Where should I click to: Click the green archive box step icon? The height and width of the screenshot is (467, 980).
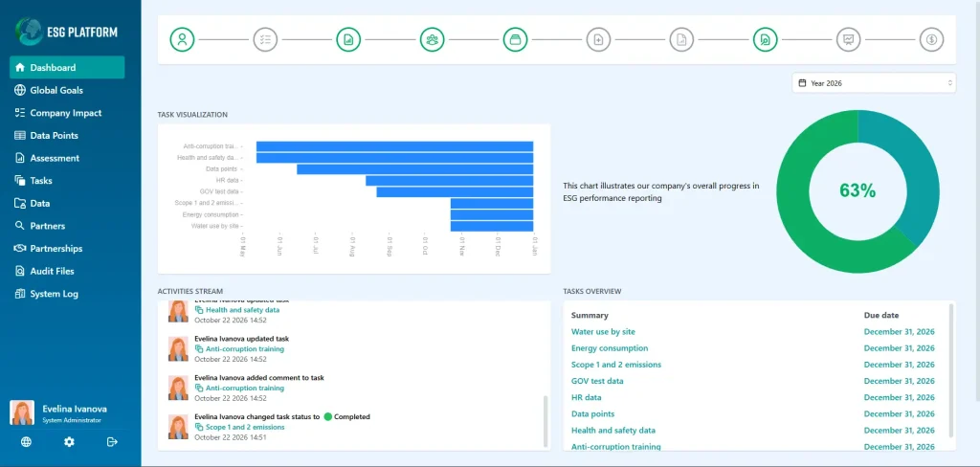[x=516, y=39]
